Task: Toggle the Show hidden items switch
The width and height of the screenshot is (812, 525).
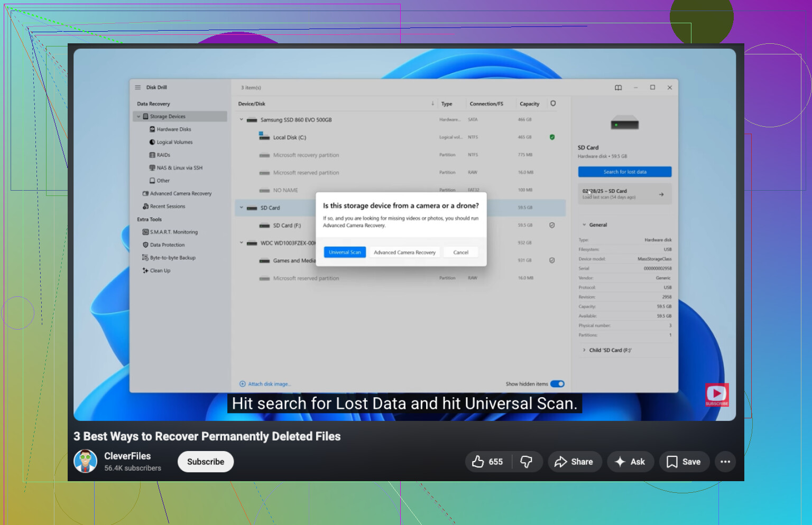Action: click(x=557, y=384)
